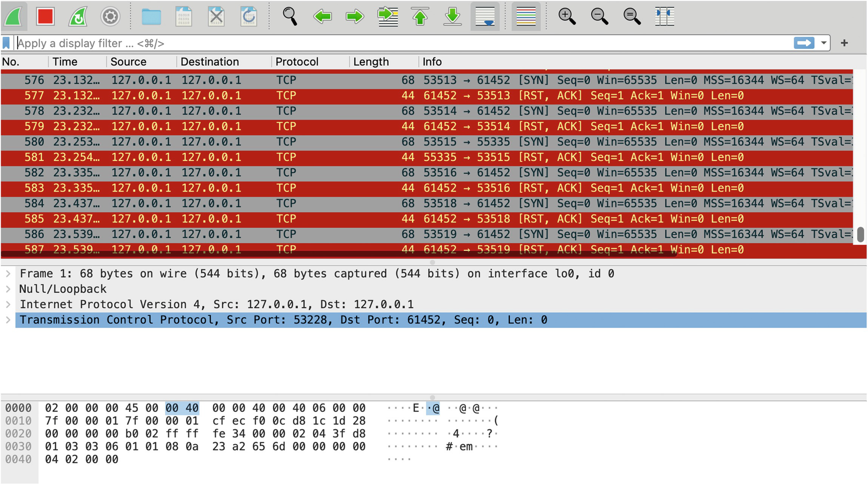
Task: Click the Find packet magnifier icon
Action: 290,17
